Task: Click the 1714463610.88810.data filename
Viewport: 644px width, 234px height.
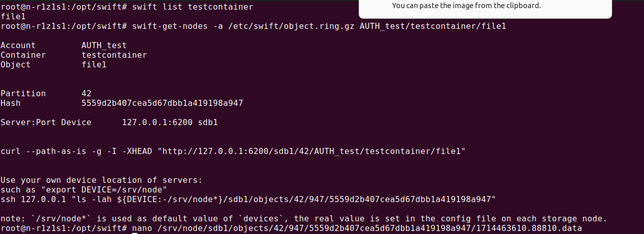Action: pyautogui.click(x=531, y=229)
